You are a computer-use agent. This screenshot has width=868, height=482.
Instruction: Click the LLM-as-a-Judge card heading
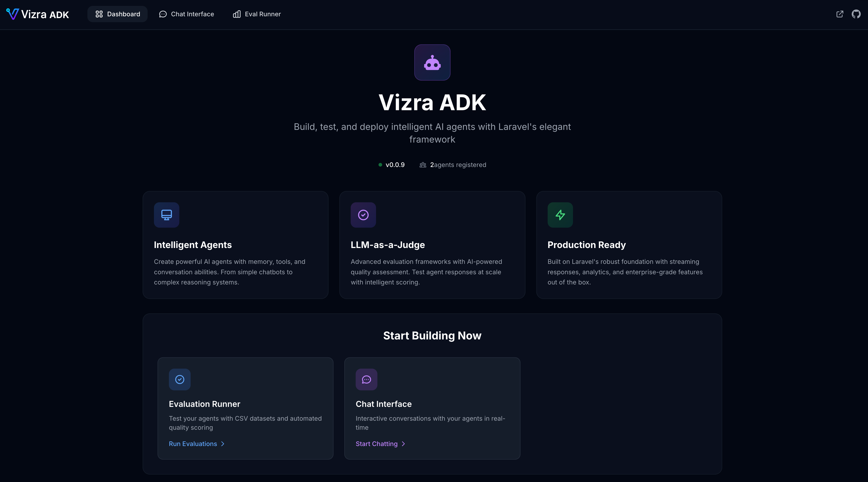click(388, 245)
